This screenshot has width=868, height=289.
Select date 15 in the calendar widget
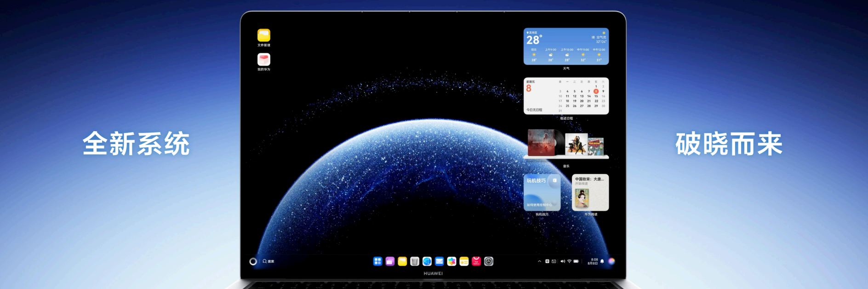pos(596,96)
